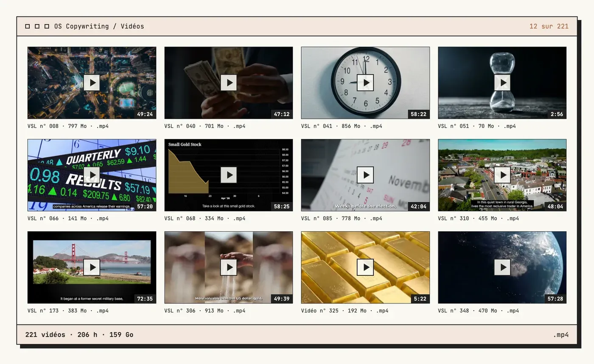The height and width of the screenshot is (364, 594).
Task: Play the sand-in-hands video VSL n° 306
Action: click(x=229, y=267)
